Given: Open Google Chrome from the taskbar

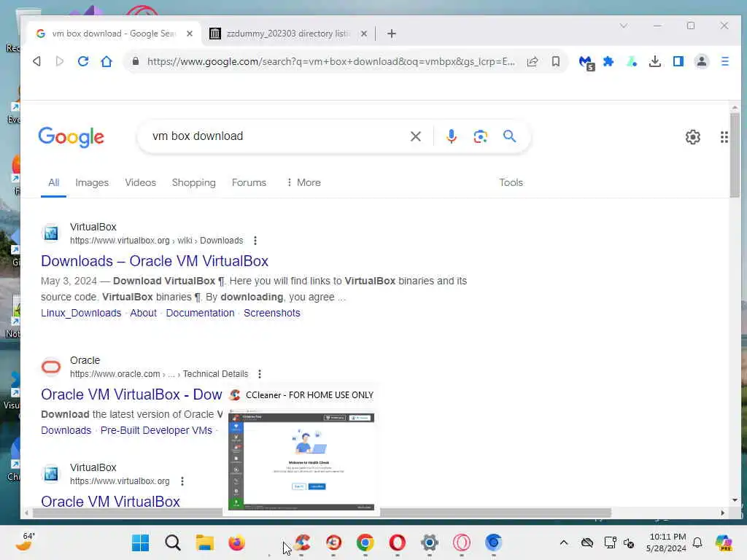Looking at the screenshot, I should [x=365, y=542].
